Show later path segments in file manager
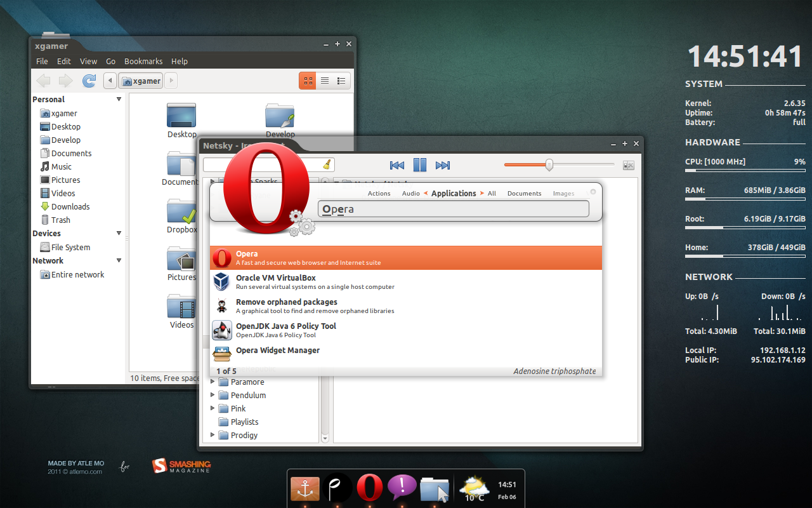This screenshot has height=508, width=812. coord(171,81)
